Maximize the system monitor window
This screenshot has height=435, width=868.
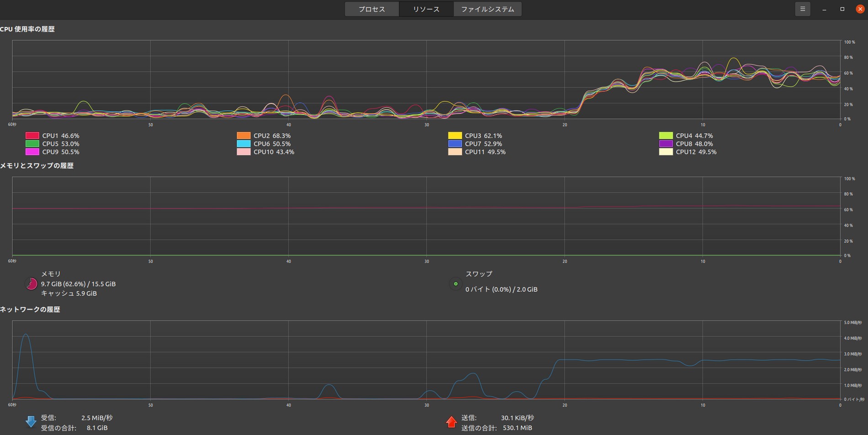(x=842, y=9)
